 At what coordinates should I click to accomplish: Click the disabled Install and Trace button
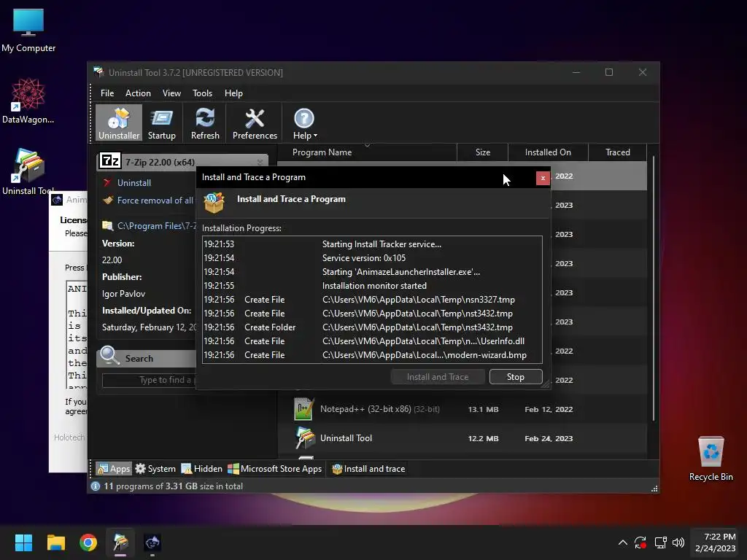pos(438,377)
